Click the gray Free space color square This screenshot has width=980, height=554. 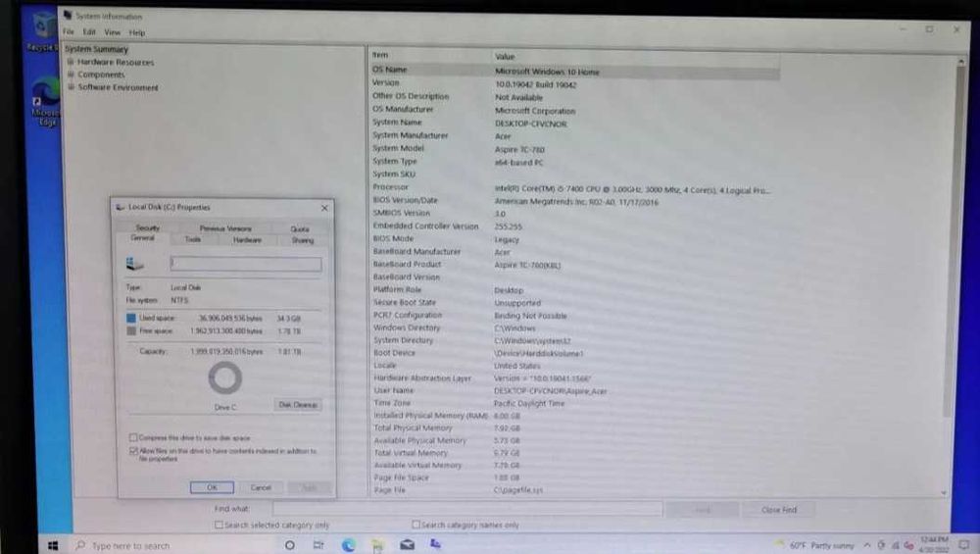[x=131, y=331]
